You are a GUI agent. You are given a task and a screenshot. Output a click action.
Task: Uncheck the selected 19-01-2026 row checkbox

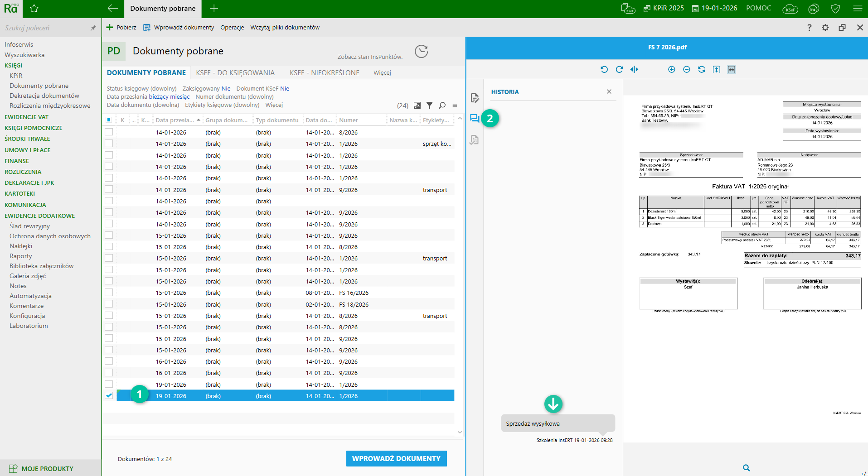[x=109, y=395]
